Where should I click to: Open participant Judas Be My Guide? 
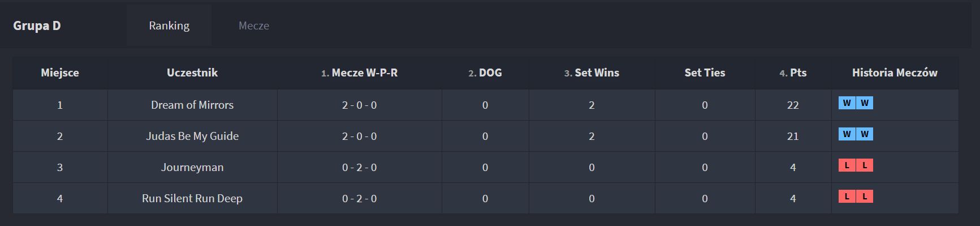point(192,136)
